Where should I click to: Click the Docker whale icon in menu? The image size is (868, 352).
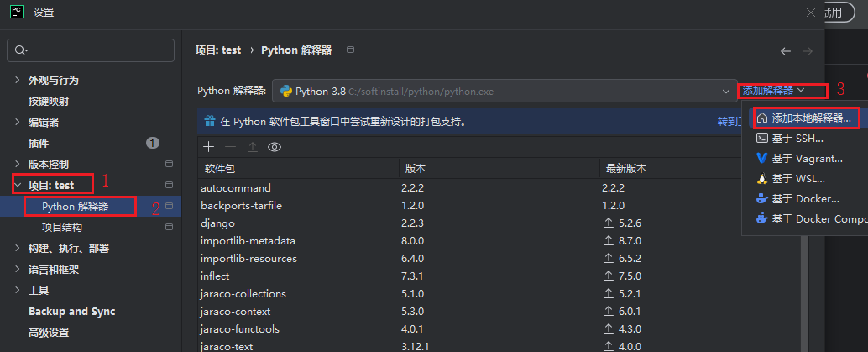click(x=762, y=198)
